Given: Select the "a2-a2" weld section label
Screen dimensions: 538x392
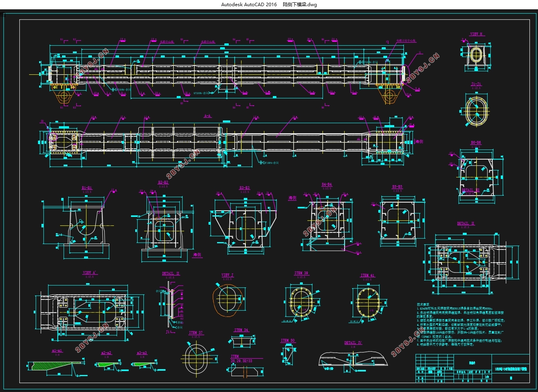Looking at the screenshot, I should pos(106,353).
